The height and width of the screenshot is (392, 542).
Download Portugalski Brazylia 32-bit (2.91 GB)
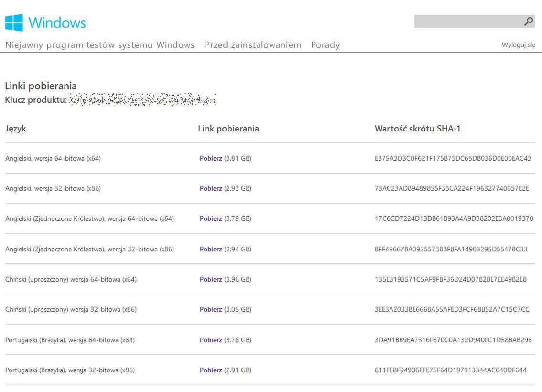tap(211, 370)
